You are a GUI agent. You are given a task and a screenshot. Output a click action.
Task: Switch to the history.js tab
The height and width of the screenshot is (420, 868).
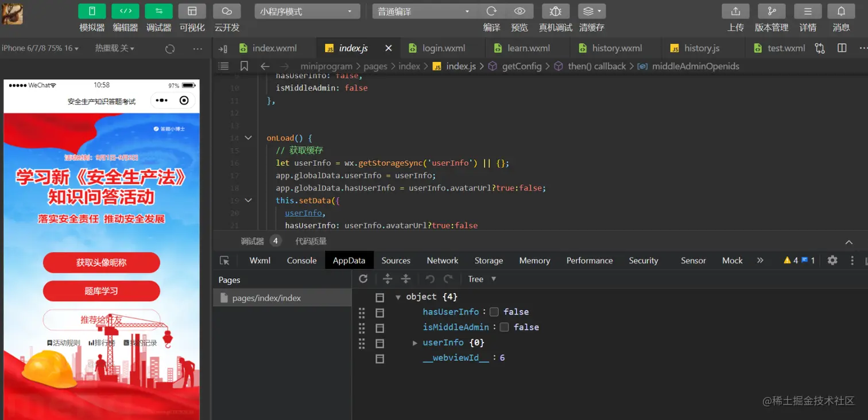pos(702,48)
